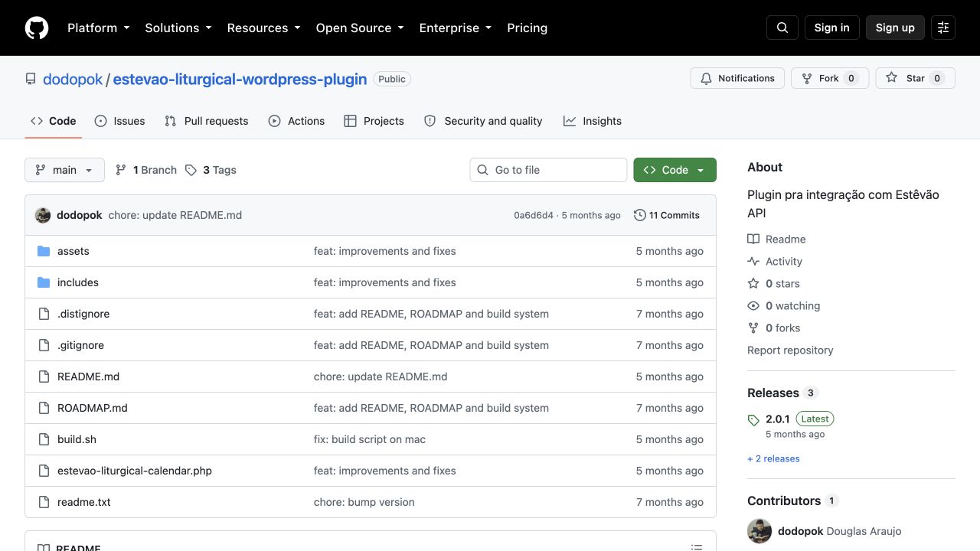Image resolution: width=980 pixels, height=551 pixels.
Task: Click the tag icon next to 2.0.1 release
Action: (x=753, y=420)
